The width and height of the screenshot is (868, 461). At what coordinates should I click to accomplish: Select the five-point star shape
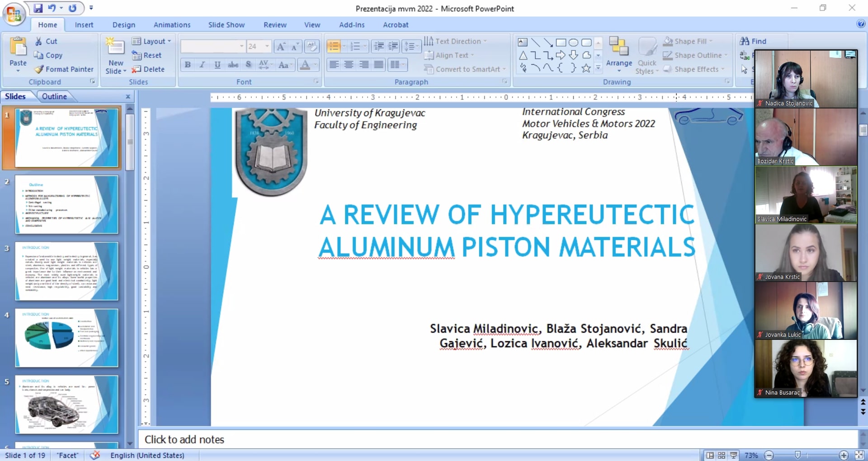[x=586, y=68]
